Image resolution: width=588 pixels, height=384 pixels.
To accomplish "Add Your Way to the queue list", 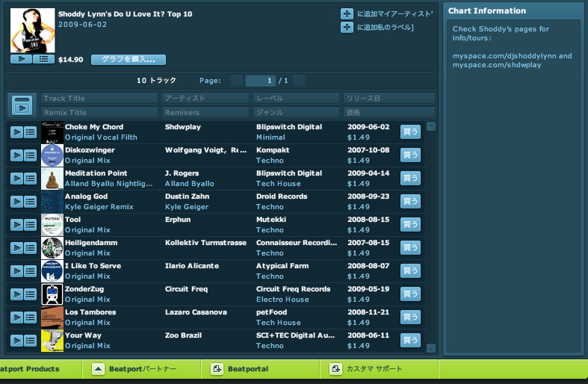I will click(31, 341).
